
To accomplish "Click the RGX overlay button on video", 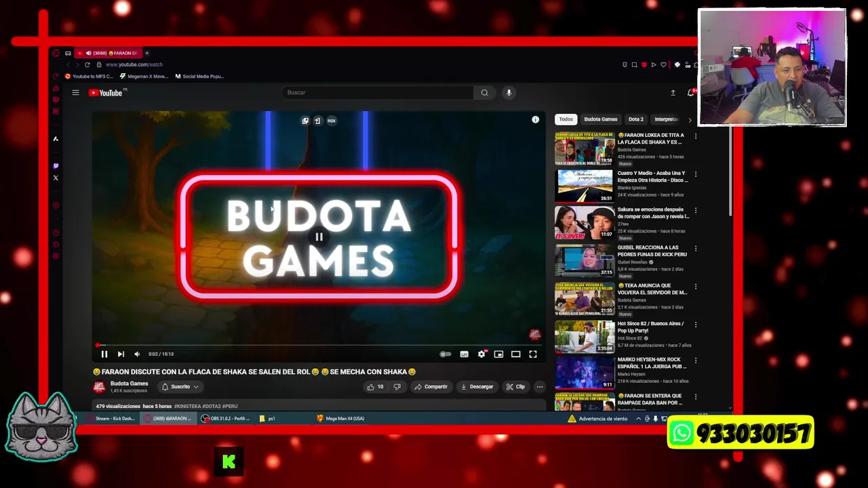I will click(331, 121).
